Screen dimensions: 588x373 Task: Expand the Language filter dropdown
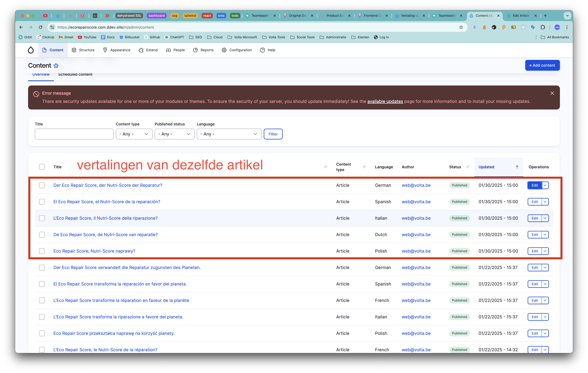(229, 134)
